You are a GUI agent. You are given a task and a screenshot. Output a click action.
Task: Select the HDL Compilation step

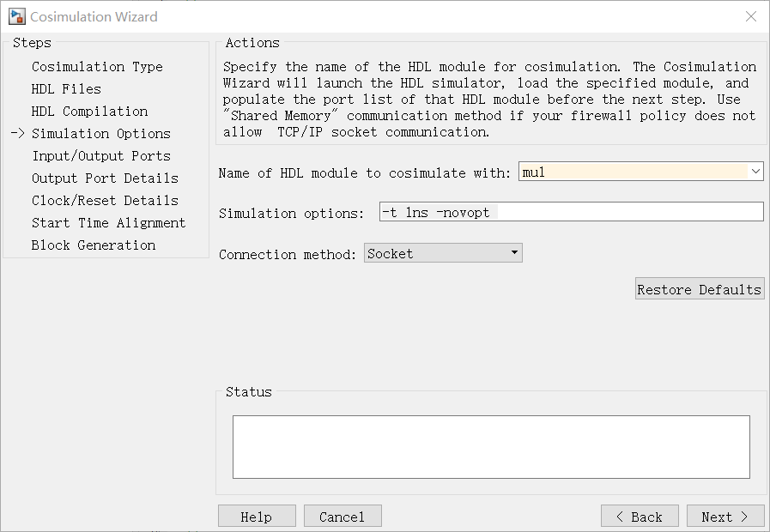90,112
